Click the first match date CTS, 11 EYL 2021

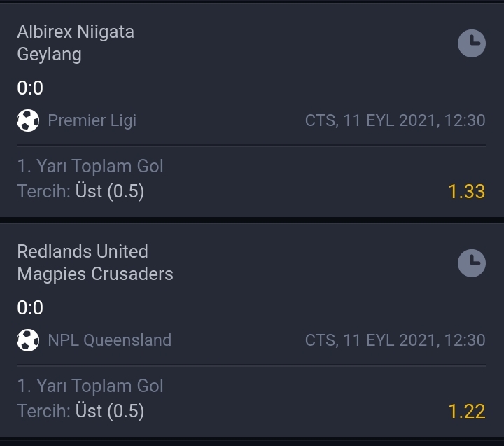pos(370,120)
